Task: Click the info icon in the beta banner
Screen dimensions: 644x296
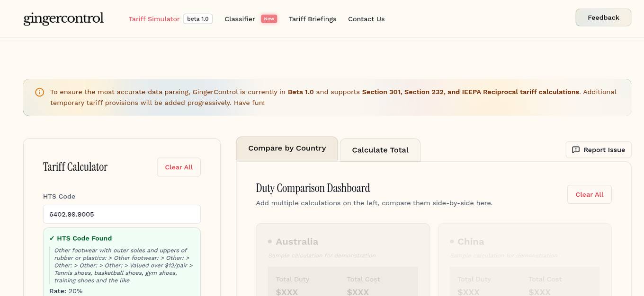Action: 40,92
